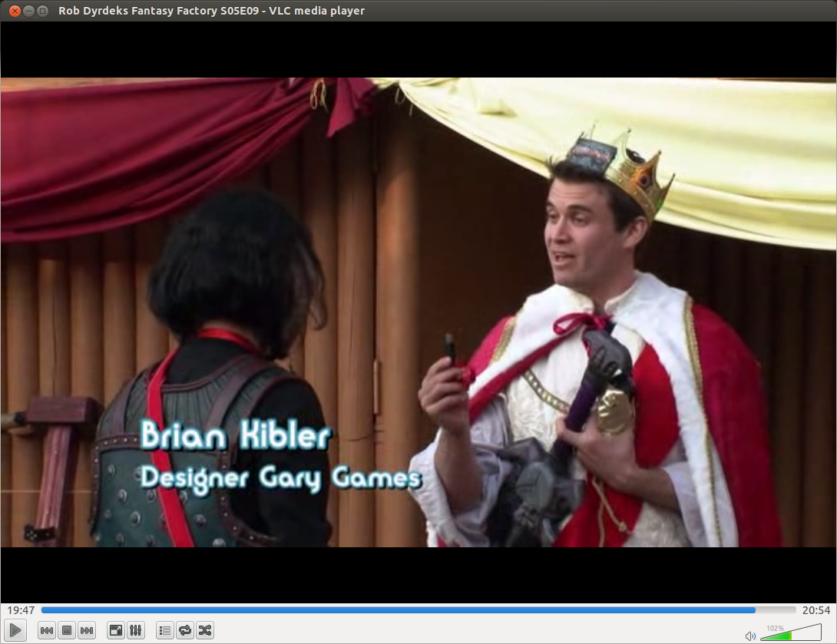837x644 pixels.
Task: Click total duration label 20:54
Action: (x=815, y=610)
